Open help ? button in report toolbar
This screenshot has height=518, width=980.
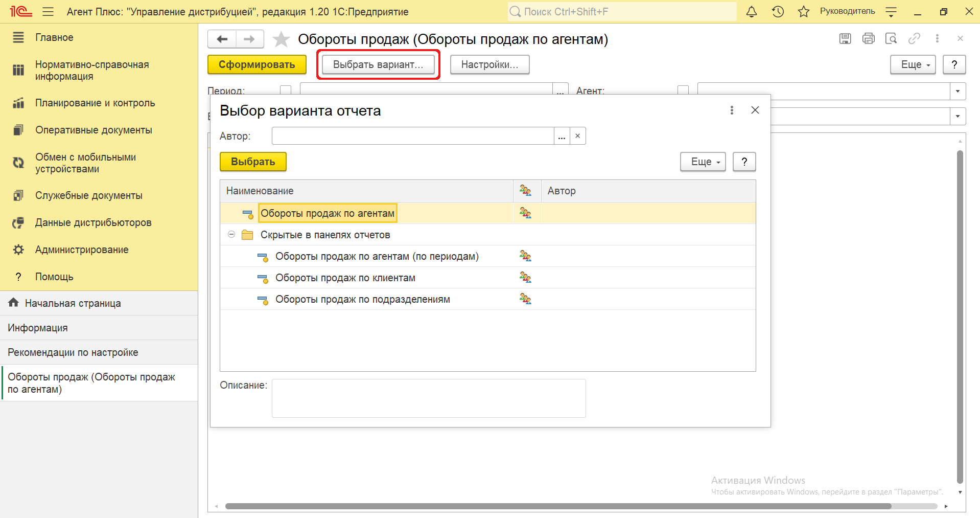tap(954, 64)
